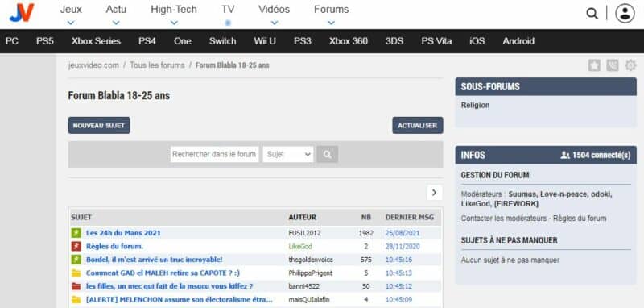
Task: Open topic [ALERTE] MELENCHON assume
Action: (180, 299)
